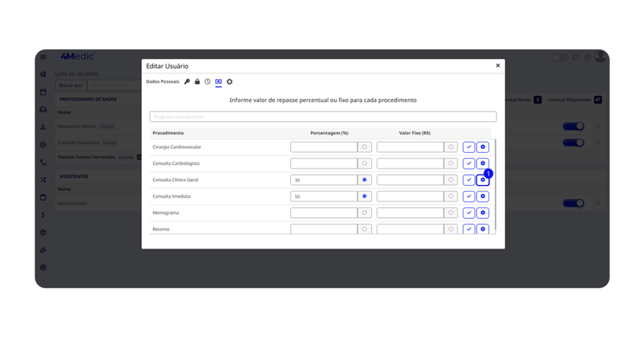This screenshot has height=338, width=644.
Task: Click gear button for Hemograma row
Action: click(482, 213)
